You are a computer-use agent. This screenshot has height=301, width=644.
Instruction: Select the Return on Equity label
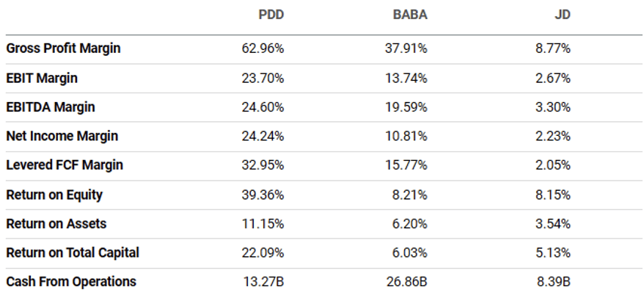tap(54, 195)
